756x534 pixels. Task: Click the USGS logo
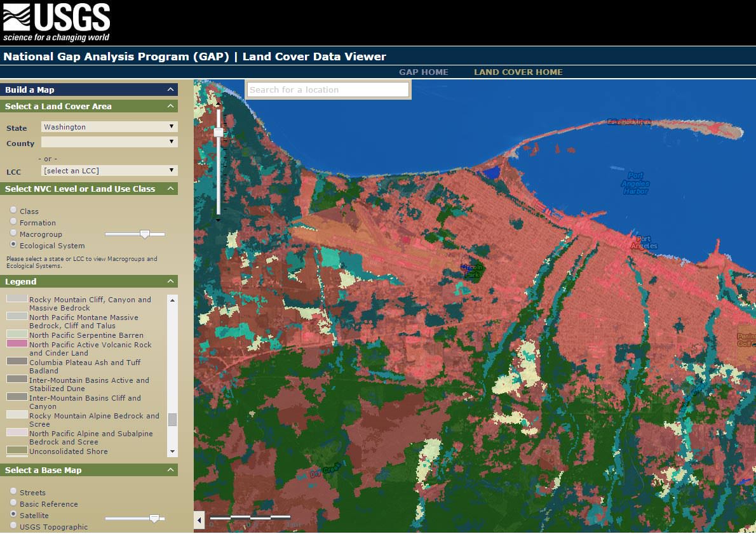pos(57,22)
